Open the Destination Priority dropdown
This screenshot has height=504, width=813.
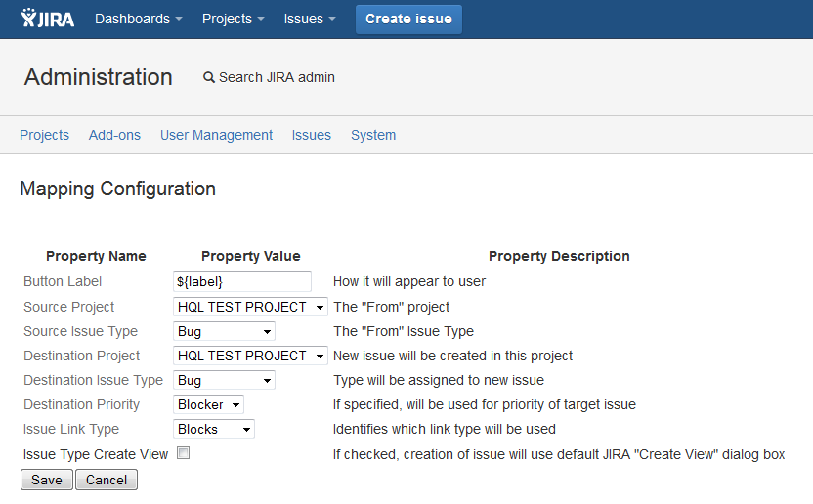[208, 404]
